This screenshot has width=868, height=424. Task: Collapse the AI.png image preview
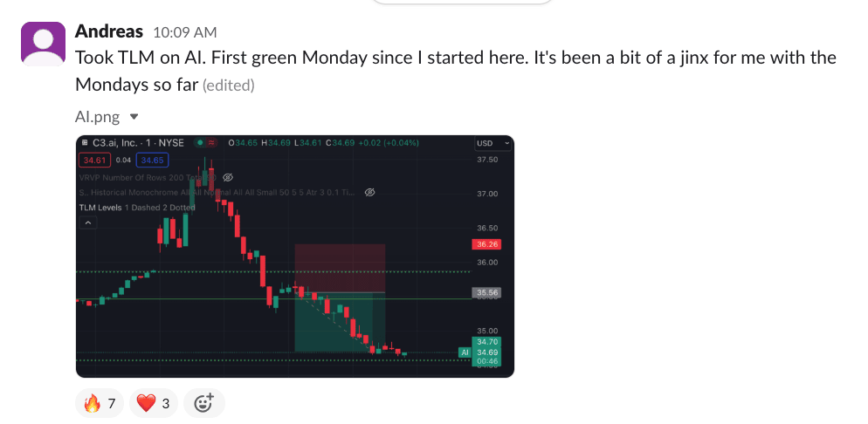click(134, 116)
